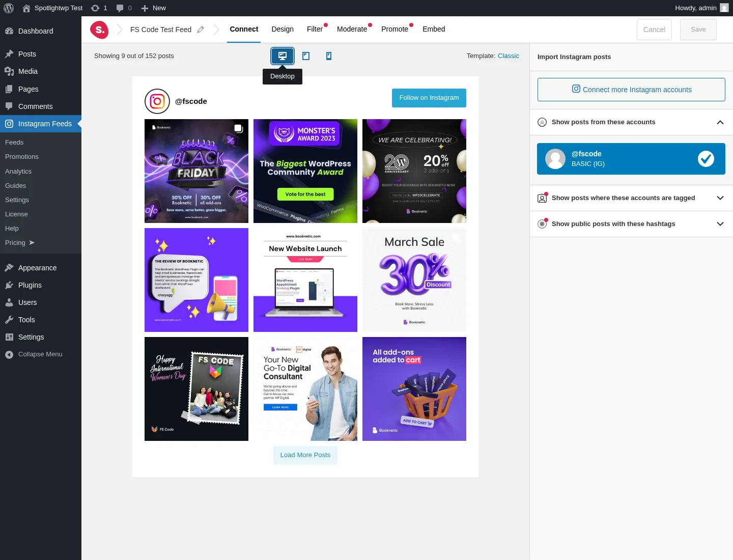The width and height of the screenshot is (733, 560).
Task: Switch to the Moderate tab
Action: pos(352,30)
